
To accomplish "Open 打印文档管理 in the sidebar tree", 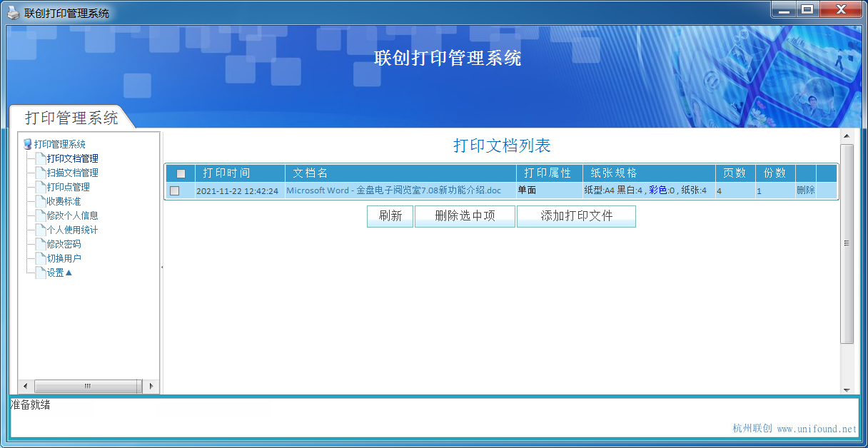I will (x=72, y=158).
